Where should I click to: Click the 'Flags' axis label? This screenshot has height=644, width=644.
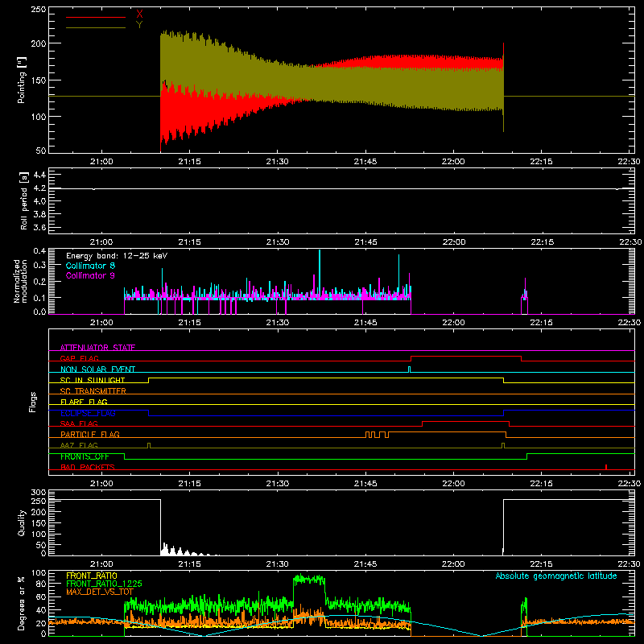click(33, 402)
